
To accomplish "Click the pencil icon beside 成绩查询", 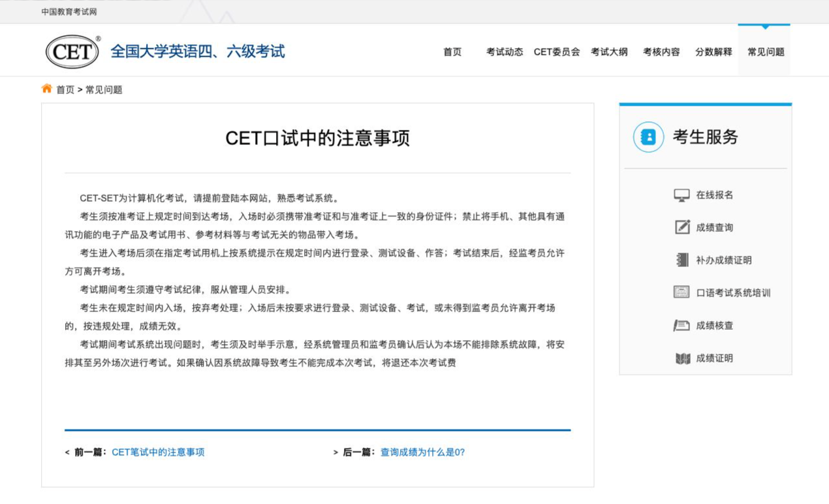I will point(681,227).
